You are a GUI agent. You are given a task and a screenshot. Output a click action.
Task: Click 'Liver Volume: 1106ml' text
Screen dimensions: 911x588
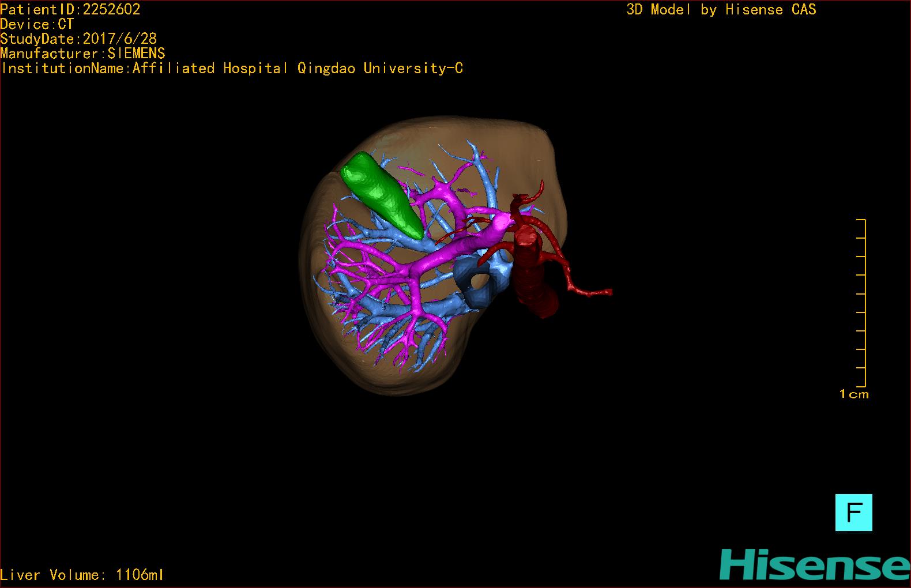[x=82, y=575]
